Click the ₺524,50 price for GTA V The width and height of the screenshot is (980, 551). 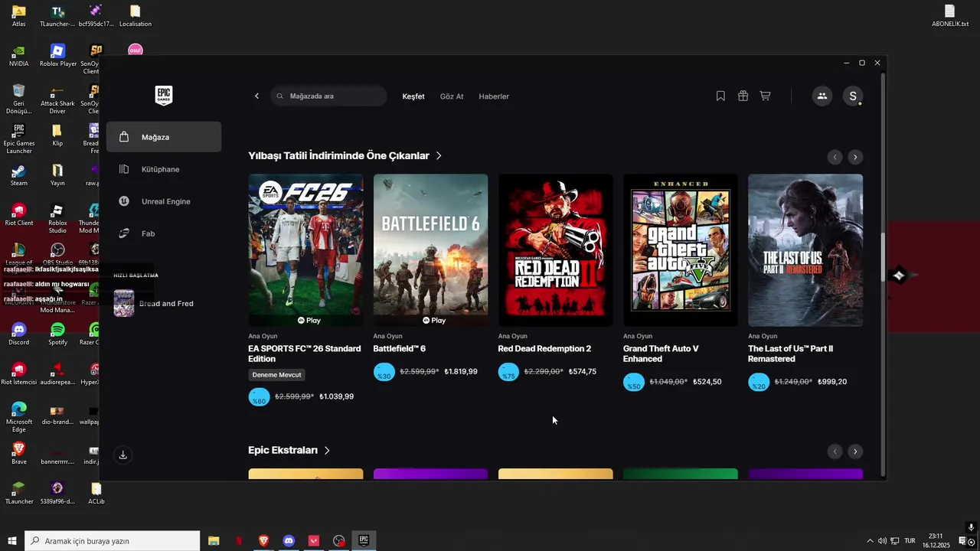pos(707,382)
